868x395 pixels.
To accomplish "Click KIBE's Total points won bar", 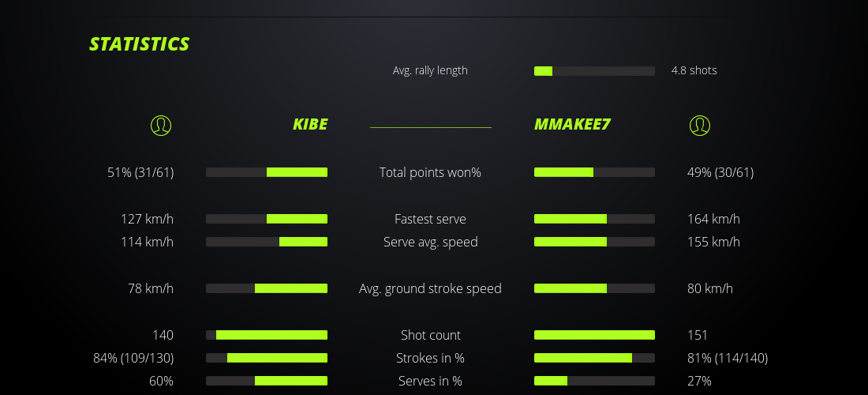I will 267,172.
